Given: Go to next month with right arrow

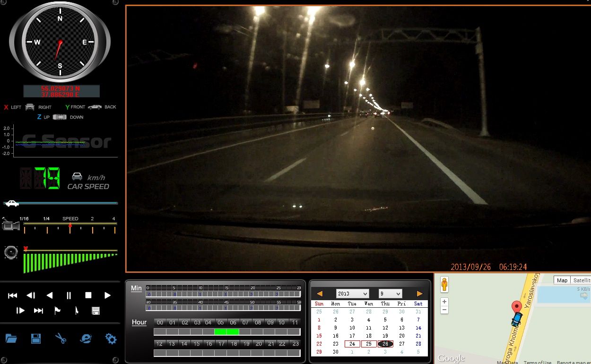Looking at the screenshot, I should point(419,294).
